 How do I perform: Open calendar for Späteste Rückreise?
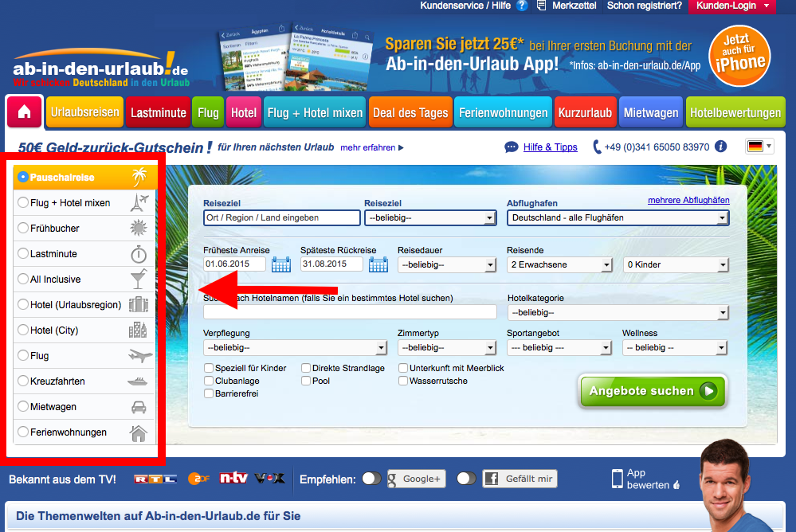378,264
